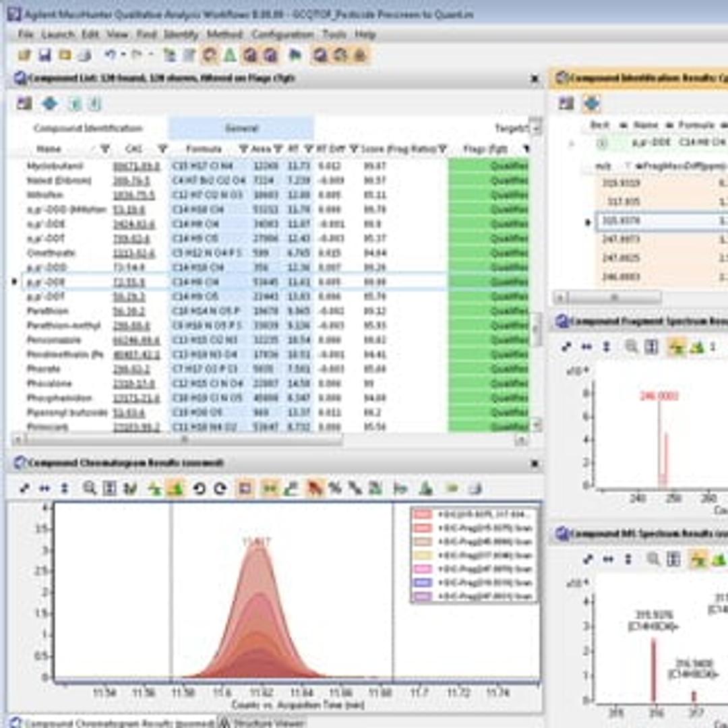The image size is (728, 728).
Task: Toggle highlighted red arrow icon in Chromatogram toolbar
Action: coord(314,488)
